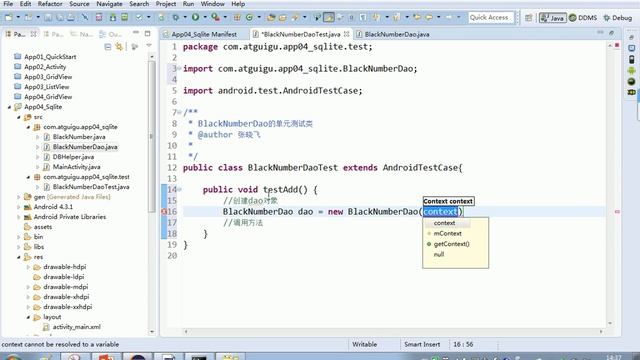Screen dimensions: 640x360
Task: Click the Debug bug icon in toolbar
Action: pos(176,18)
